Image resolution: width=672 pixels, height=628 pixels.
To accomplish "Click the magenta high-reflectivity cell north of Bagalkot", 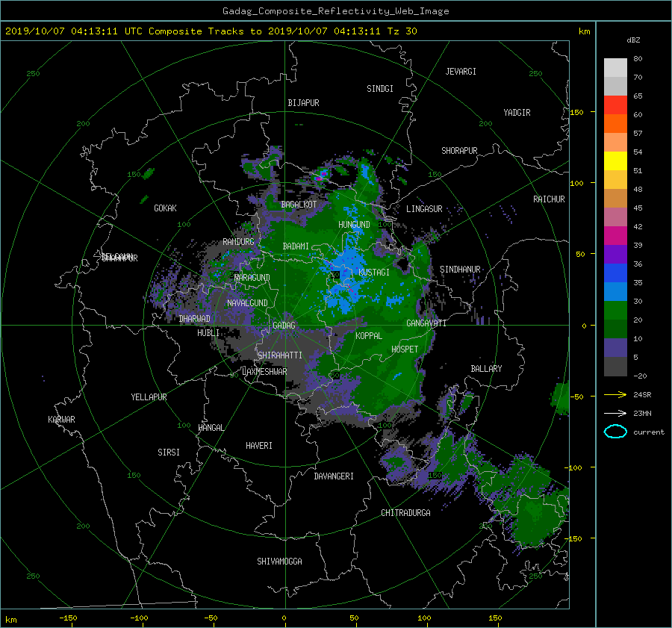I will point(320,177).
